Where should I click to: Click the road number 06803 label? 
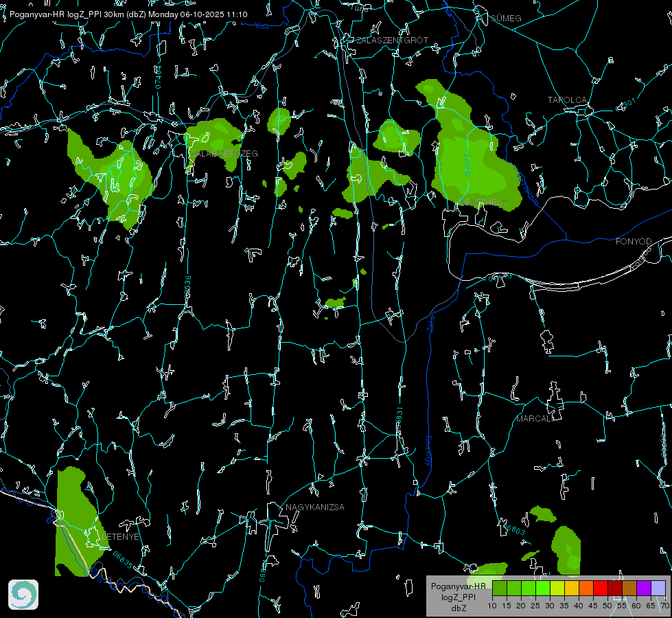pos(514,529)
